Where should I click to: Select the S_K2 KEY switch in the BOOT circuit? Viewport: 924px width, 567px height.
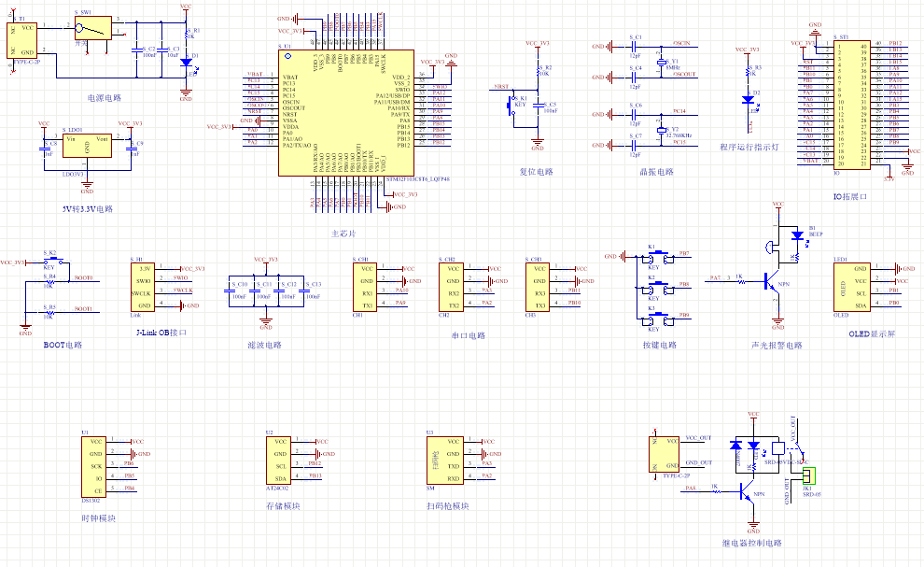point(53,260)
